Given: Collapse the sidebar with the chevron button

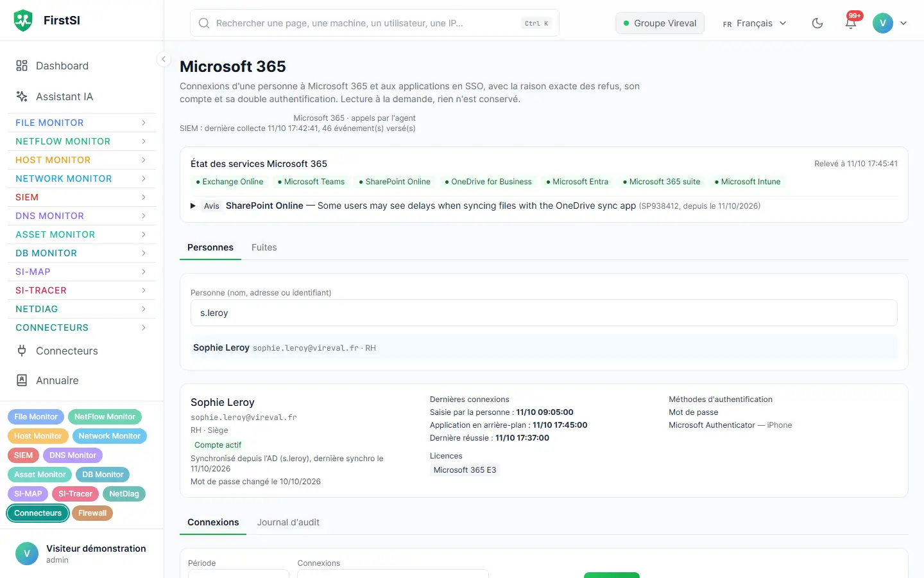Looking at the screenshot, I should [164, 59].
